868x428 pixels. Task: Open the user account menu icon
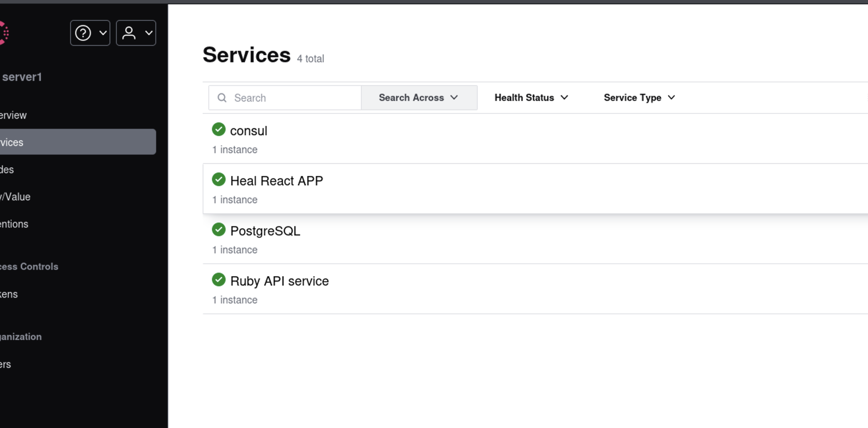coord(136,33)
